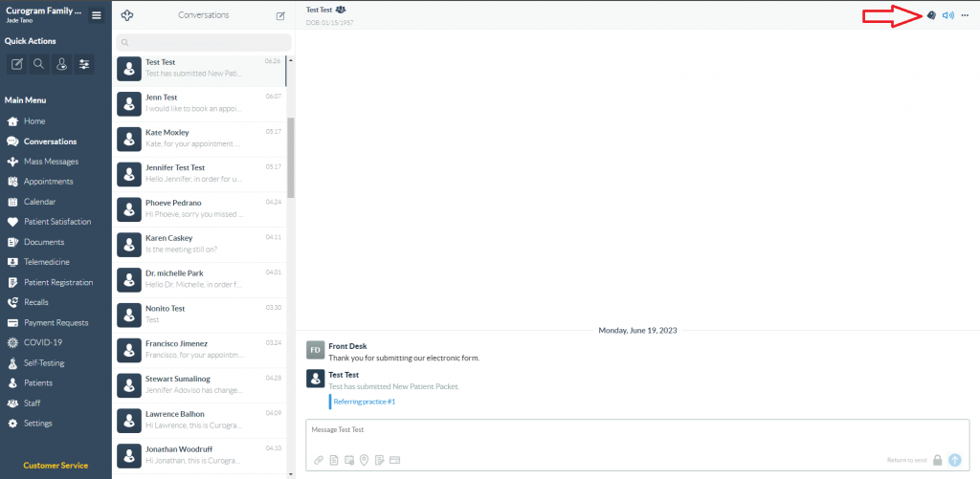Click the Customer Service link
This screenshot has height=479, width=980.
tap(56, 466)
